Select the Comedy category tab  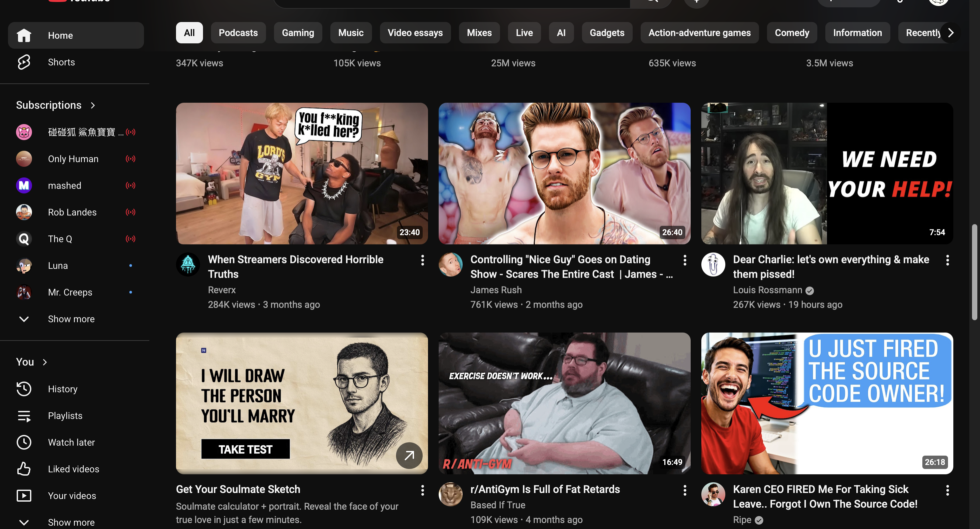(792, 33)
